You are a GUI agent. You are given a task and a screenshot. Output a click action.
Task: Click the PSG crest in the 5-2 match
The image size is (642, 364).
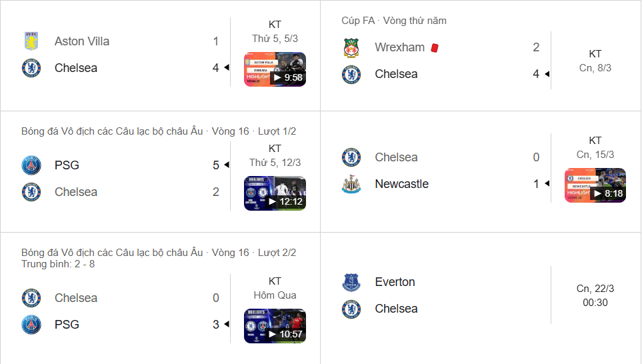pos(31,165)
